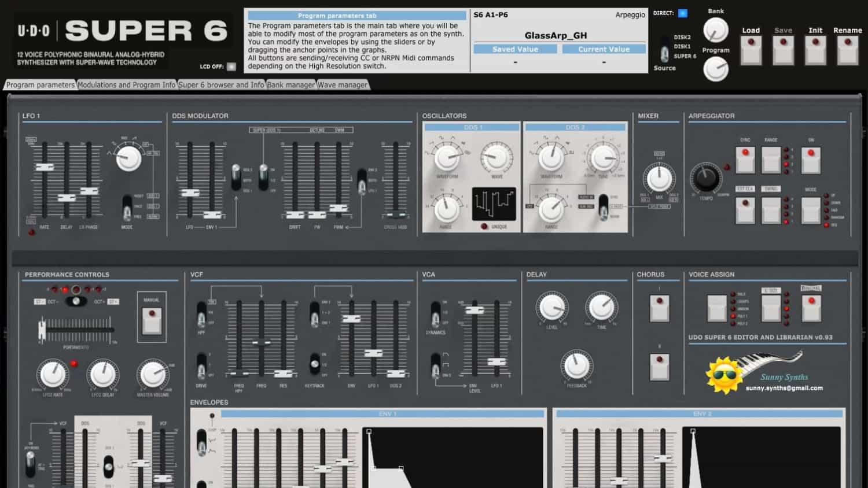Click the GlassArp_GH program name field

[556, 35]
